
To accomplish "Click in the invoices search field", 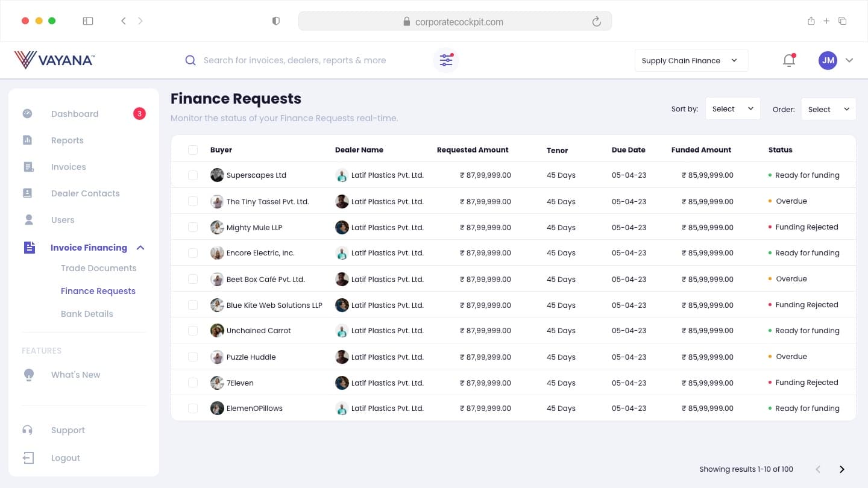I will pyautogui.click(x=295, y=60).
